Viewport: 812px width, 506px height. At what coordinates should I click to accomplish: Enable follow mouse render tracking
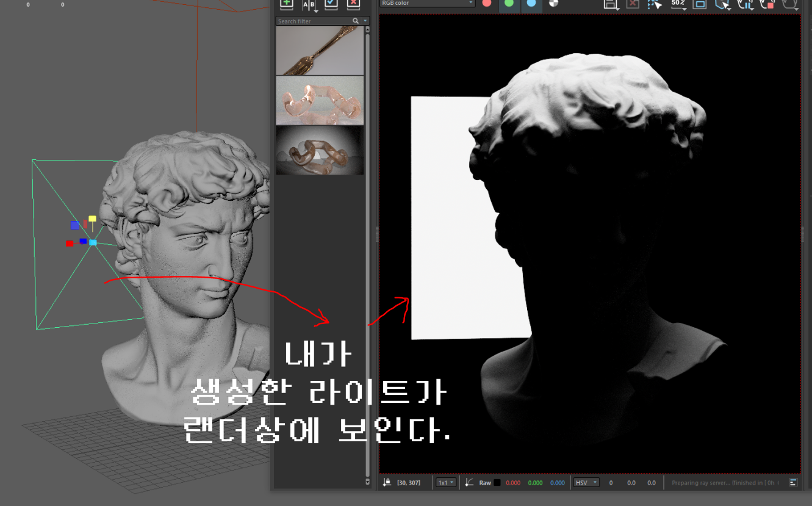point(655,4)
